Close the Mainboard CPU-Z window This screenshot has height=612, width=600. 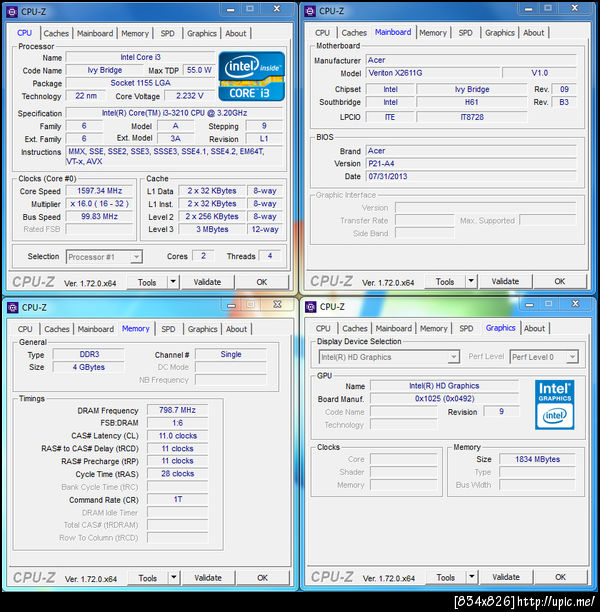(x=575, y=9)
